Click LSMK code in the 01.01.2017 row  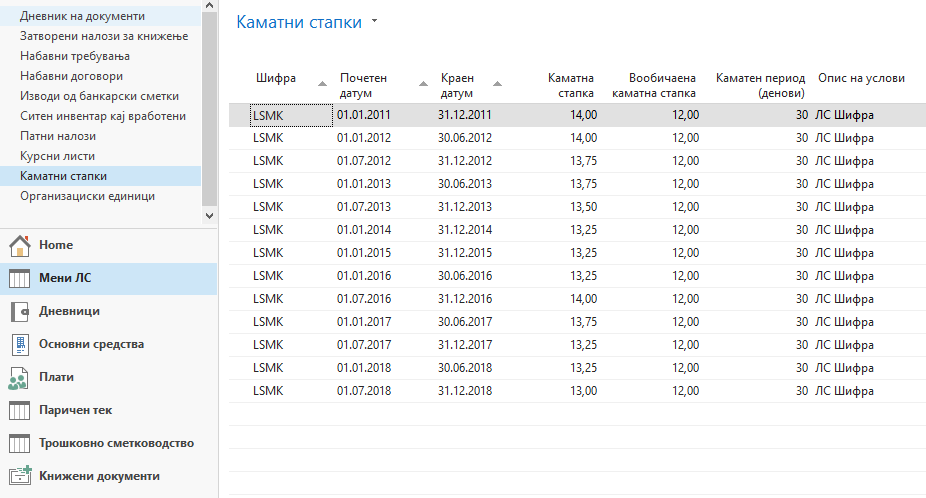[x=268, y=323]
